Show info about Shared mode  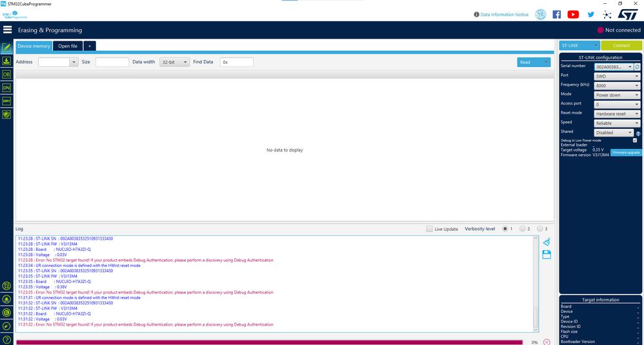[x=638, y=133]
